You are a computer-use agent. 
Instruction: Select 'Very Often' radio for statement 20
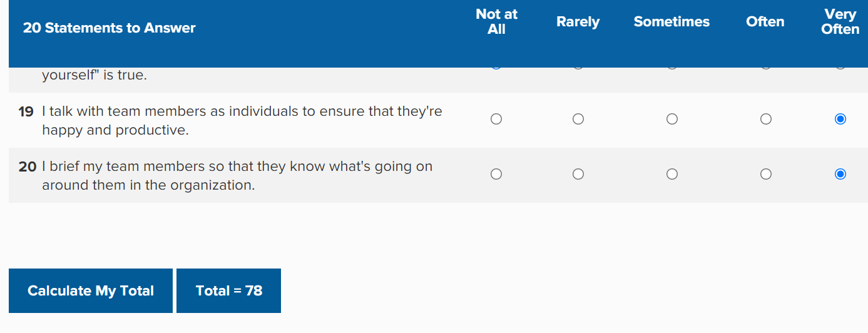[x=840, y=174]
